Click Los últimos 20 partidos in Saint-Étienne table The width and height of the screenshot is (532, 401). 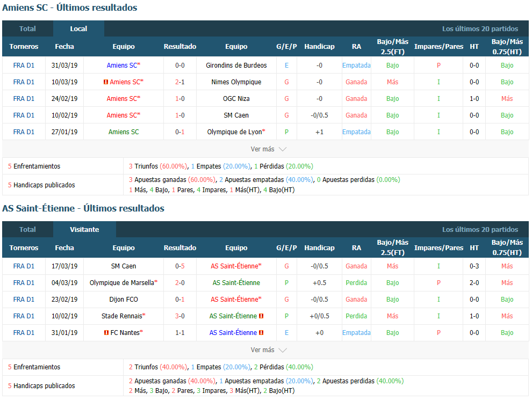click(480, 229)
